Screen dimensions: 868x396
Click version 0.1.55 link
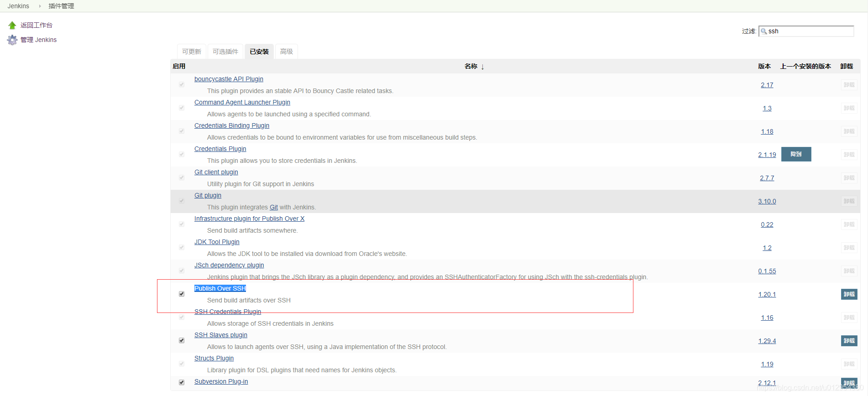(767, 271)
